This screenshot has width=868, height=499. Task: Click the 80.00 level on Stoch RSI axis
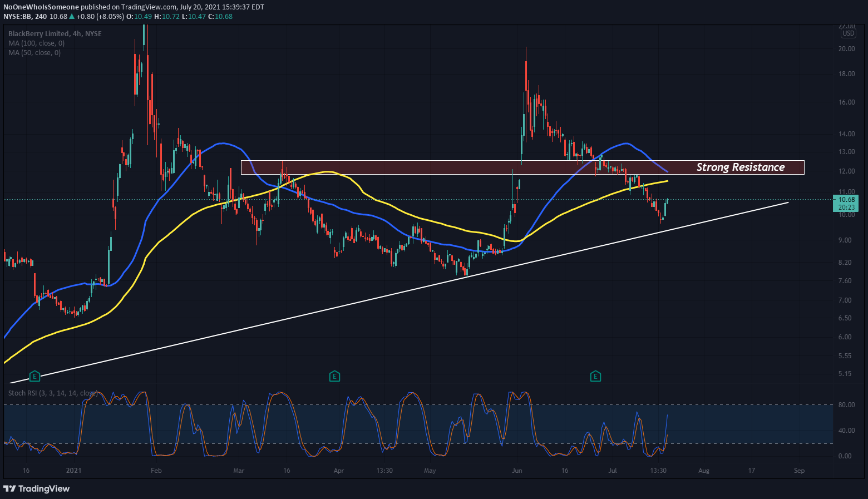coord(847,404)
